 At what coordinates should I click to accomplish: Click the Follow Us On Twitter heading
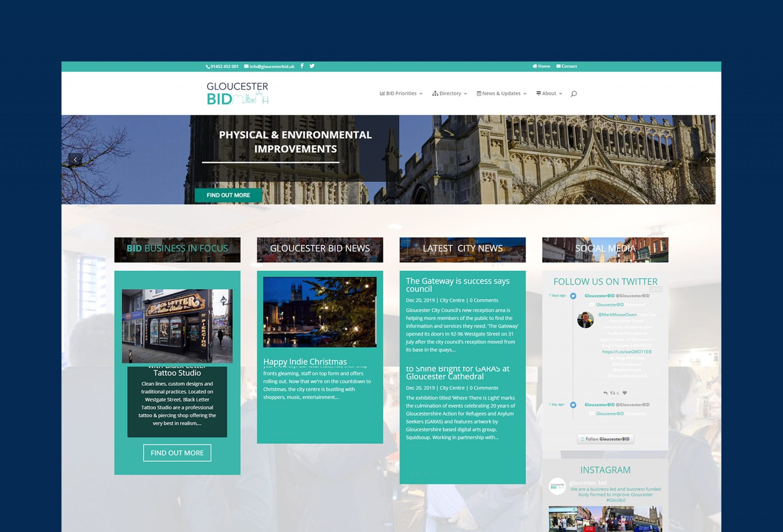pos(605,282)
